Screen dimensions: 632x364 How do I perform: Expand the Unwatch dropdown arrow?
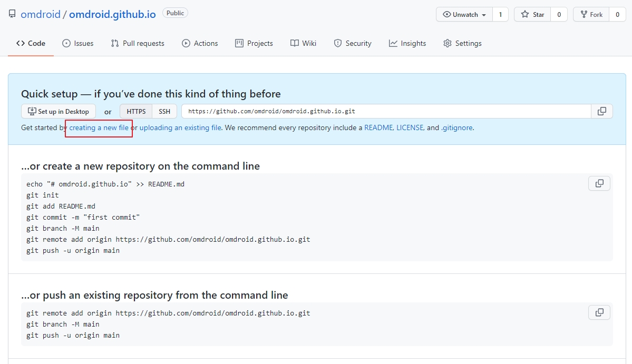(484, 15)
